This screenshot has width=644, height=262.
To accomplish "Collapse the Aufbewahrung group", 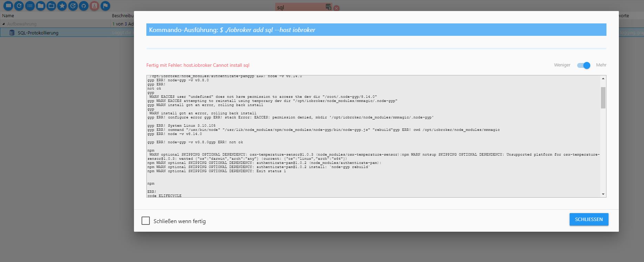I will point(4,24).
